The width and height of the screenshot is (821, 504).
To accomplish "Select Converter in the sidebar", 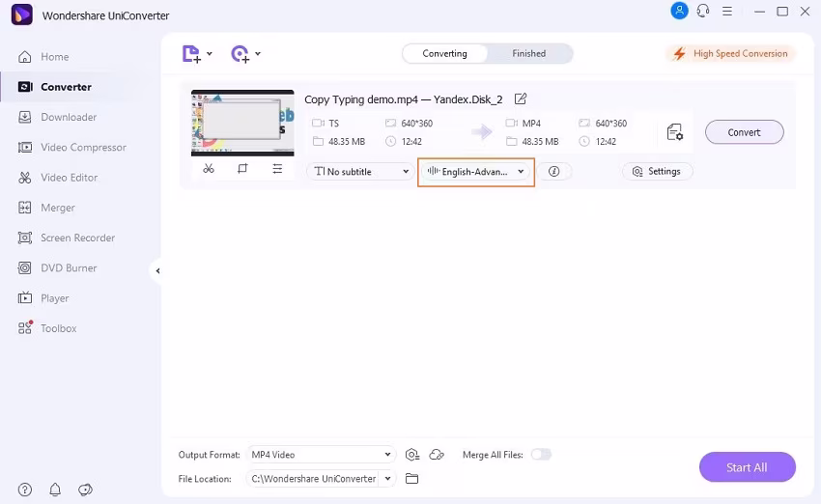I will click(x=66, y=87).
